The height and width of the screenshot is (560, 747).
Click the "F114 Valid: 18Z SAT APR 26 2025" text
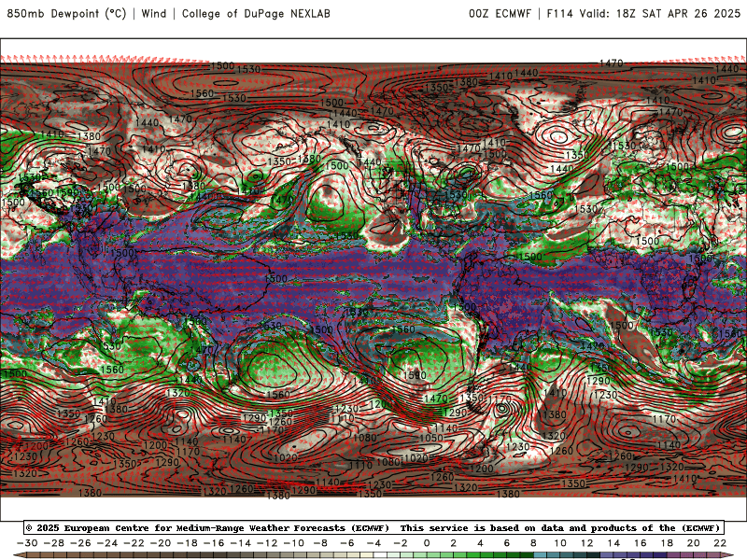click(643, 13)
